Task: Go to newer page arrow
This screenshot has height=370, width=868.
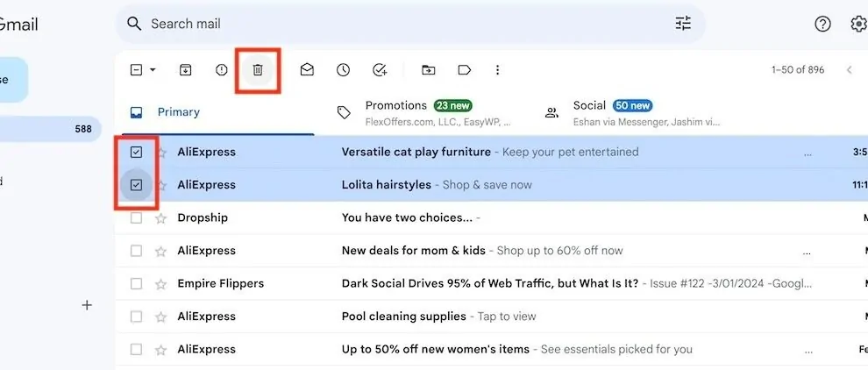Action: coord(850,70)
